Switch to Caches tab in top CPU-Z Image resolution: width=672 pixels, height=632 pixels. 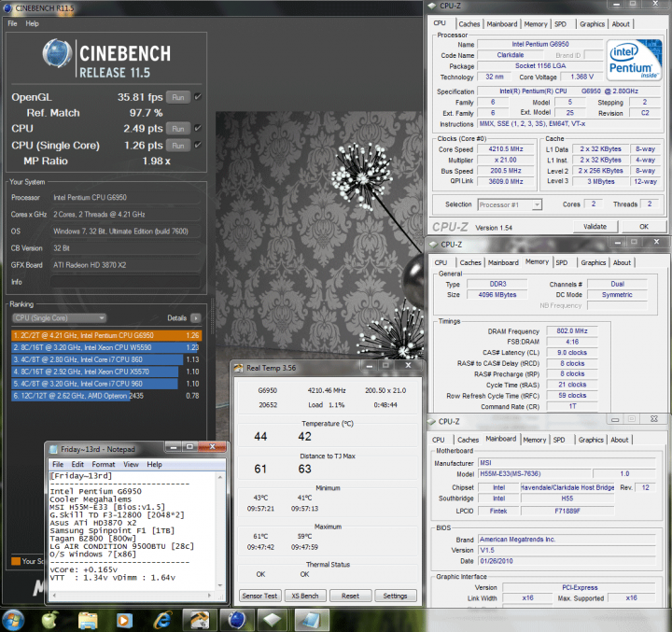(469, 24)
